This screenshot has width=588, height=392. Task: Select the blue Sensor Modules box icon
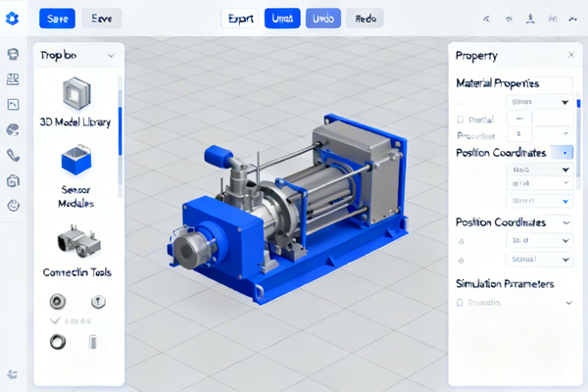76,160
